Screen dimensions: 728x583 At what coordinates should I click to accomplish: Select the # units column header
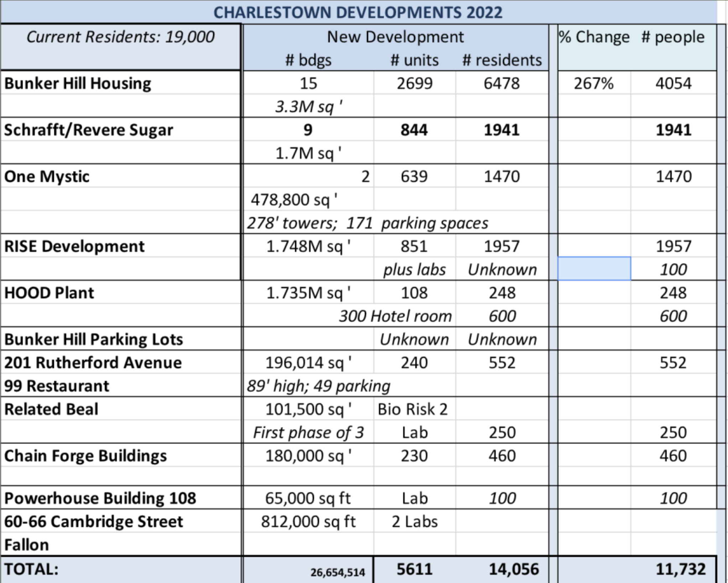pos(414,60)
